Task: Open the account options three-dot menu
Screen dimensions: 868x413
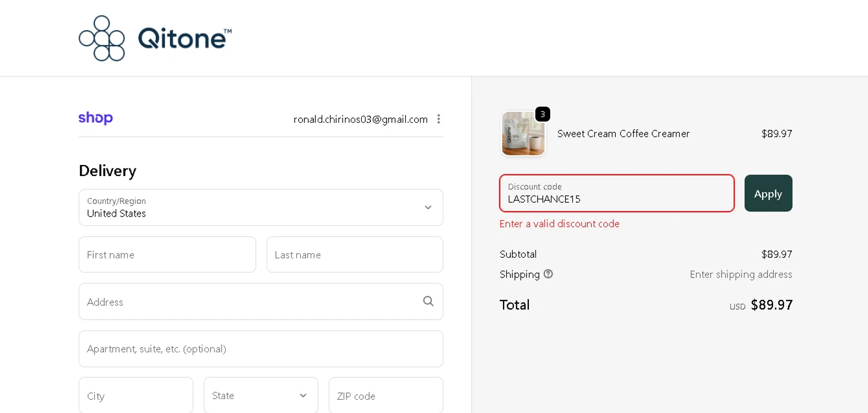Action: [x=439, y=119]
